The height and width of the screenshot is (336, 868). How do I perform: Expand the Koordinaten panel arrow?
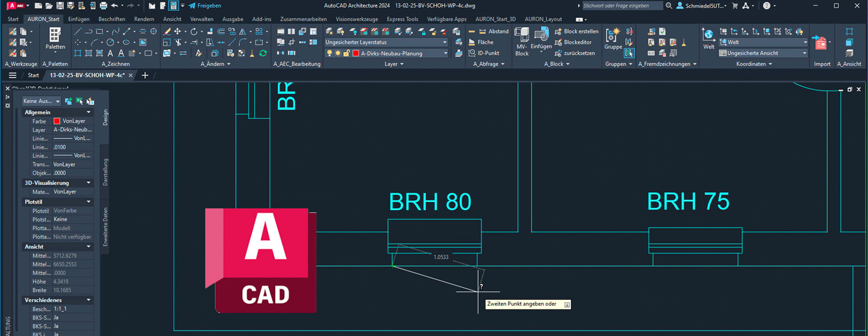tap(770, 64)
